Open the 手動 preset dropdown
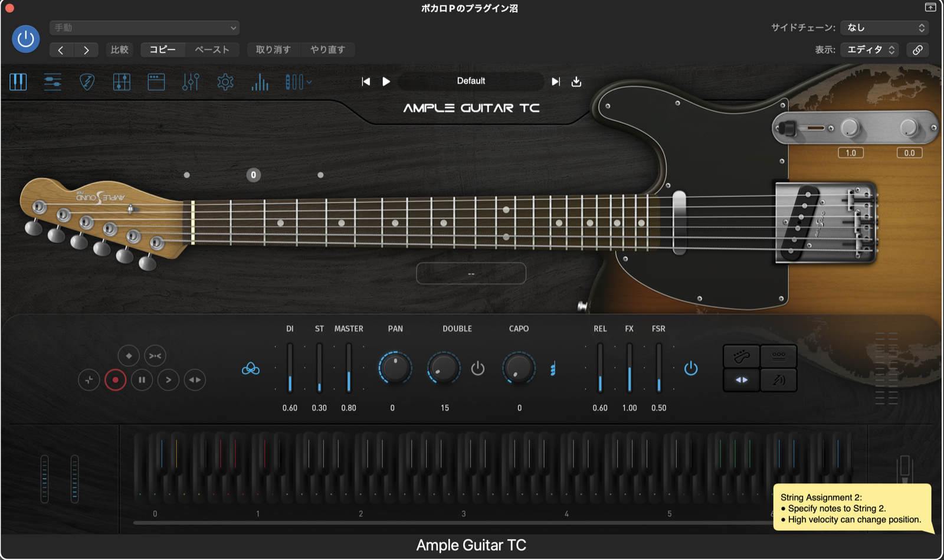944x560 pixels. pos(145,28)
